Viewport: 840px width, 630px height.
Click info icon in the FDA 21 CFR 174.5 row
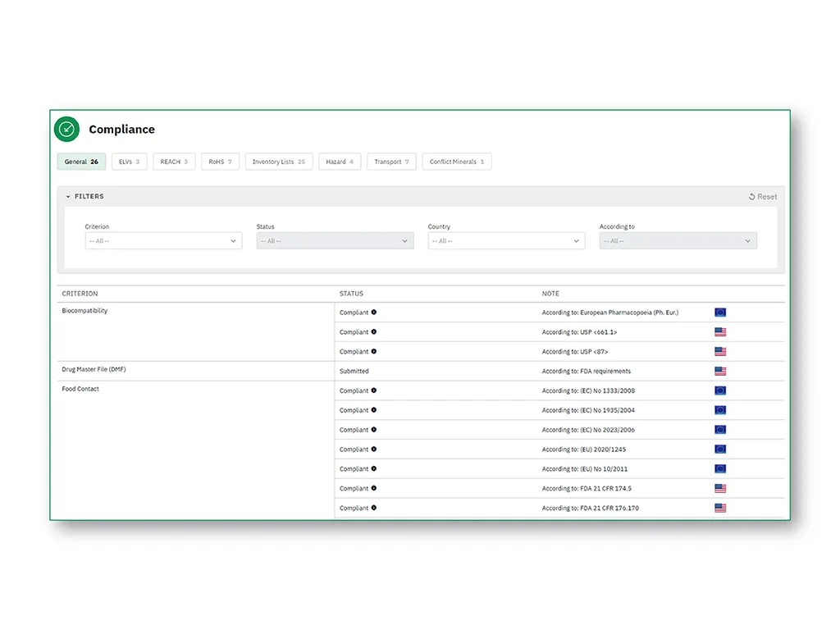pos(374,488)
